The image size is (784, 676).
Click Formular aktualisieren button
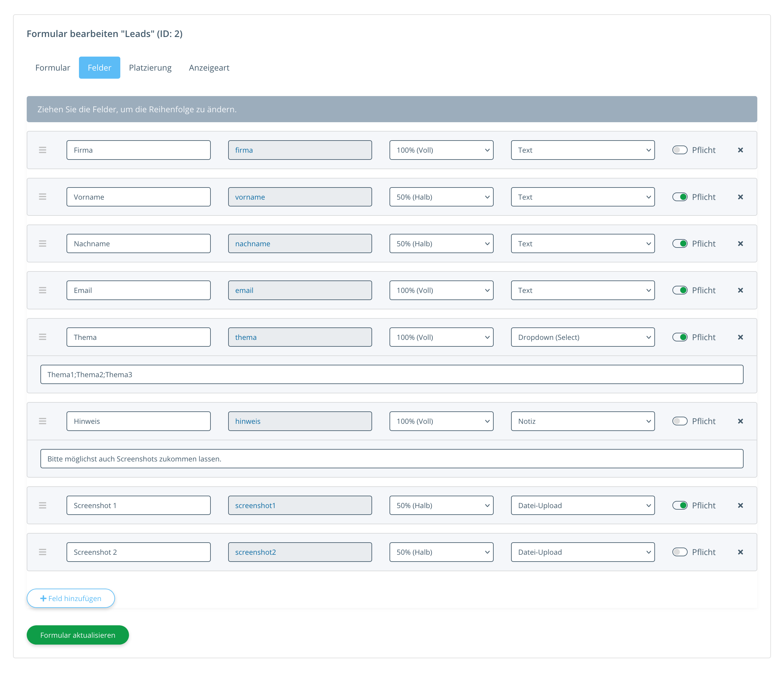click(x=78, y=635)
